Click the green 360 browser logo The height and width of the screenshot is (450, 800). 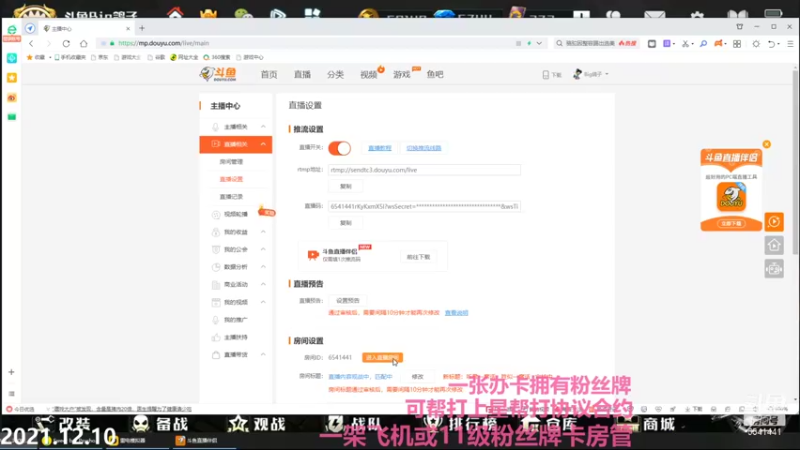(x=12, y=29)
